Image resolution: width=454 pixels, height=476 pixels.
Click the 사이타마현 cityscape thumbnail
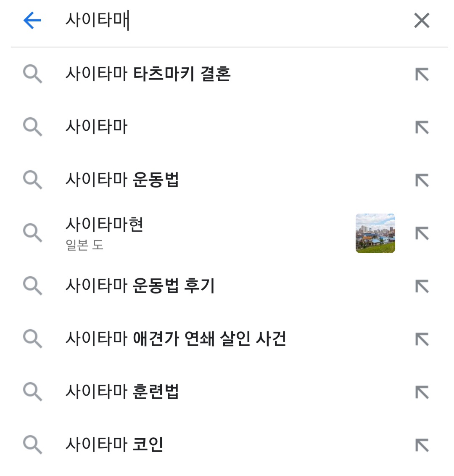(x=375, y=233)
